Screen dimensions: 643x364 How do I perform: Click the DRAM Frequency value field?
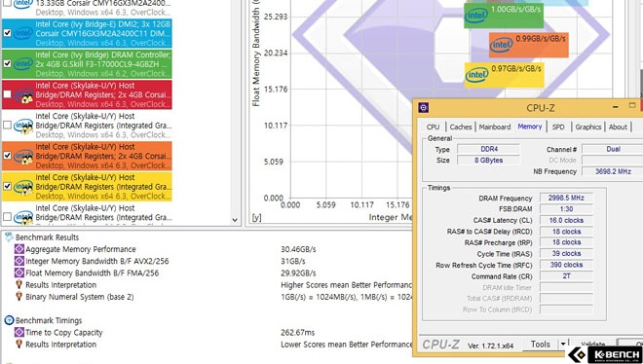(566, 198)
